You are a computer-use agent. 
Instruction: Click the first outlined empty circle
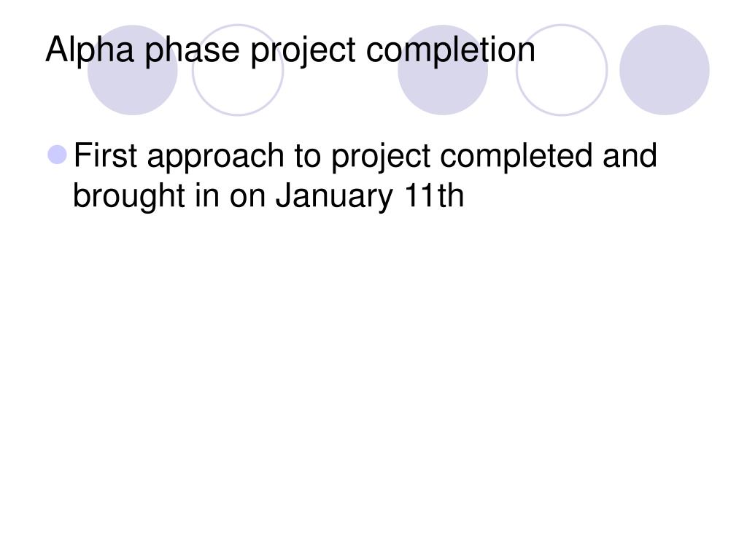[x=238, y=70]
